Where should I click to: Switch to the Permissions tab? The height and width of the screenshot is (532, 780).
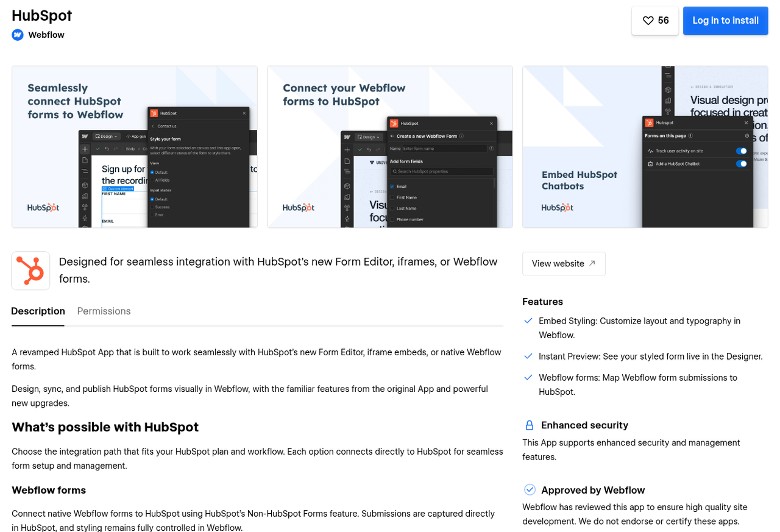click(104, 311)
